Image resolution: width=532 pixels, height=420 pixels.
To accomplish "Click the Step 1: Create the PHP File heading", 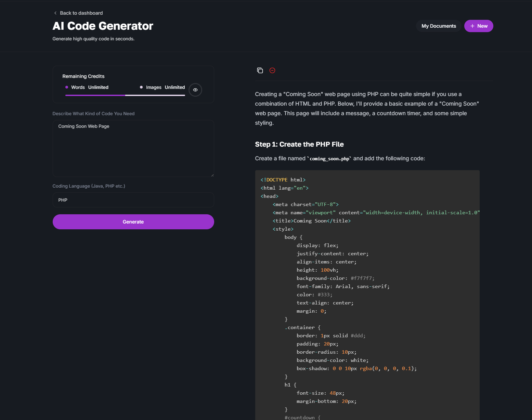I will click(299, 144).
